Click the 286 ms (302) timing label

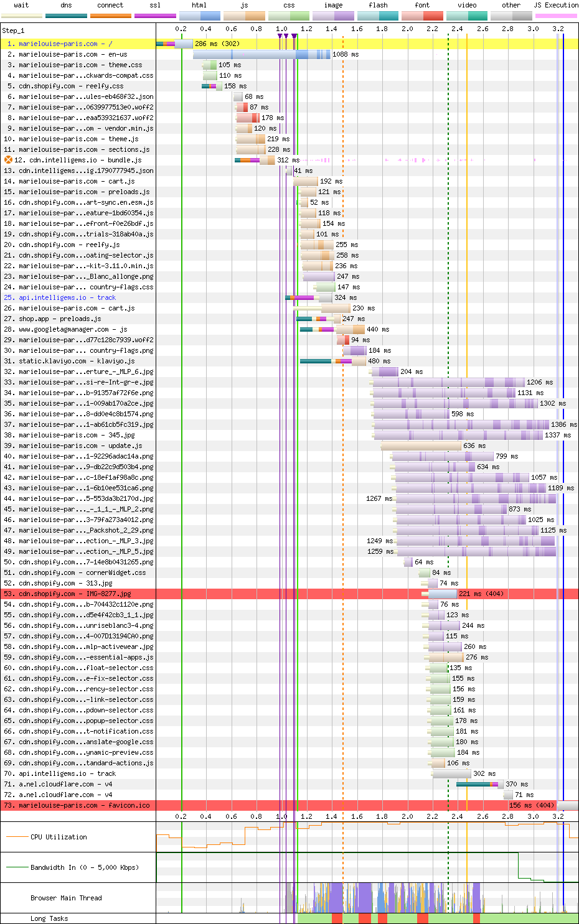[x=217, y=44]
